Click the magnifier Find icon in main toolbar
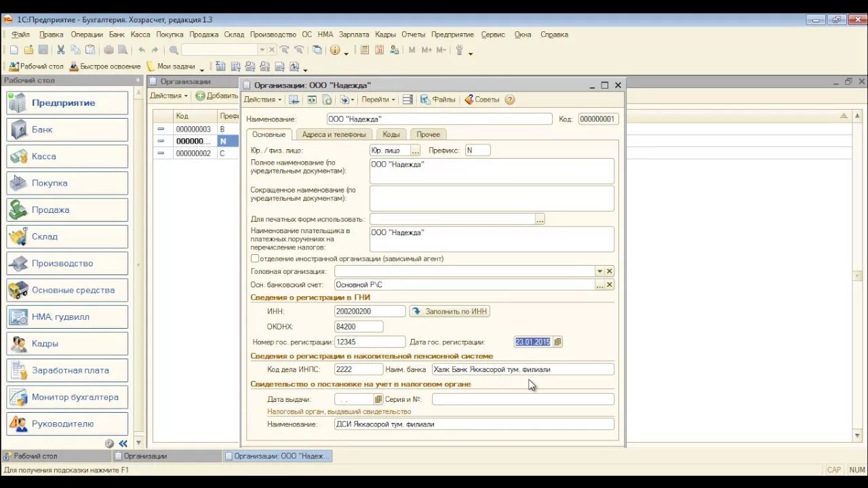This screenshot has width=868, height=488. click(174, 50)
